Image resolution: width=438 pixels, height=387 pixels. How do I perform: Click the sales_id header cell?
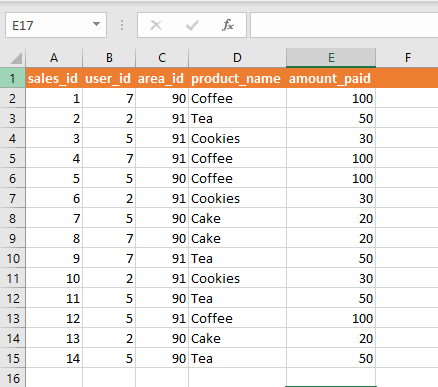pos(54,78)
